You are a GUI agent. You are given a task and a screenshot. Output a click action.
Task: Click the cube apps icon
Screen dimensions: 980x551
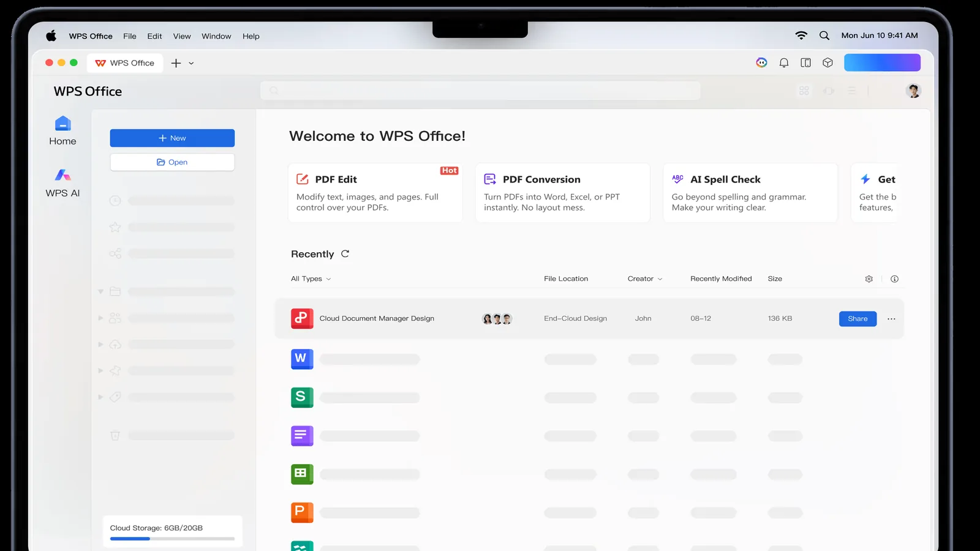pyautogui.click(x=827, y=62)
